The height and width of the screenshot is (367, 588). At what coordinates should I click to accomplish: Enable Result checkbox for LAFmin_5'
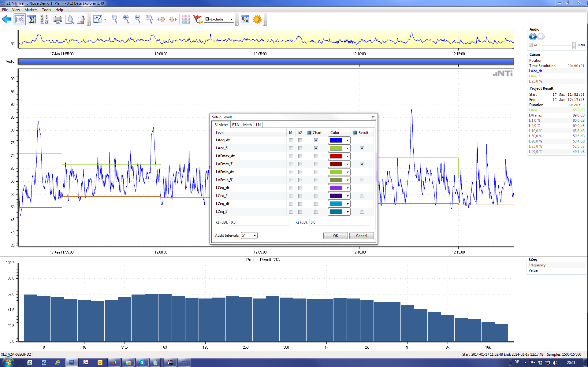click(362, 180)
